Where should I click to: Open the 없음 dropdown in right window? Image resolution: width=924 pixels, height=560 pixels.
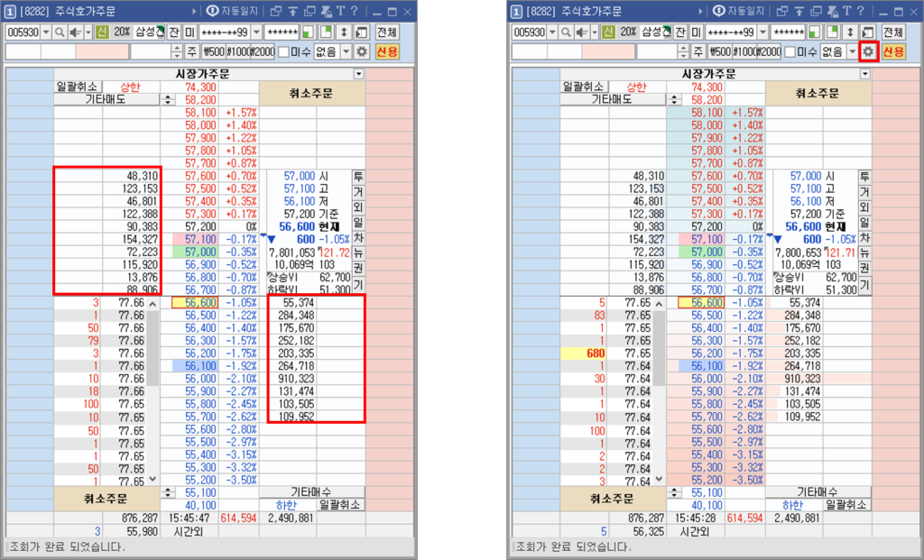(x=852, y=51)
